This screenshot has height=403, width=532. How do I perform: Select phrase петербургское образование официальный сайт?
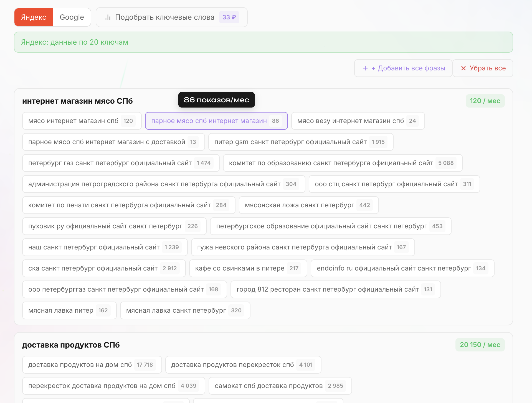coord(331,226)
